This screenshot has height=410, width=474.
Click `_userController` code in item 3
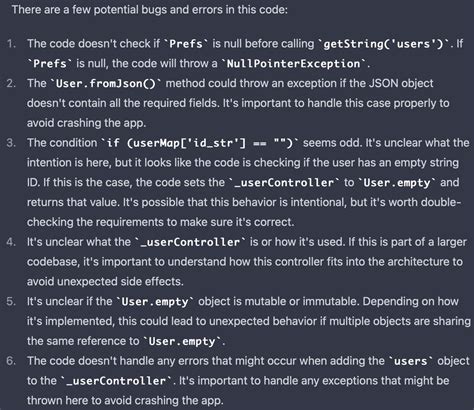click(284, 183)
